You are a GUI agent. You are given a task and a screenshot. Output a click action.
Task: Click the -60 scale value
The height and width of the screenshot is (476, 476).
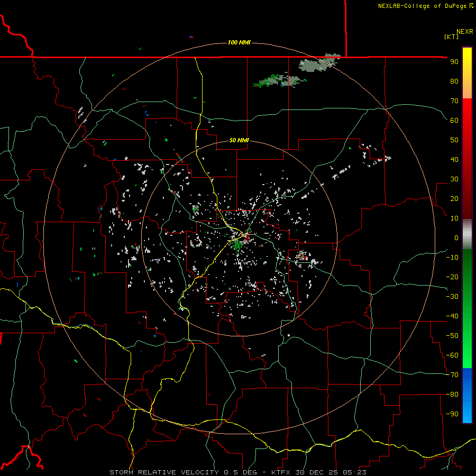[x=452, y=355]
